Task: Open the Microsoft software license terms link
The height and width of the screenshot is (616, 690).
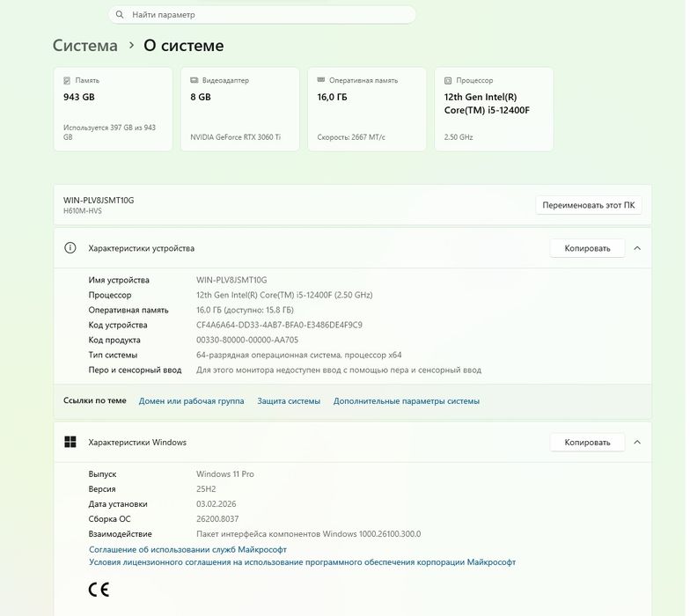Action: click(x=302, y=562)
